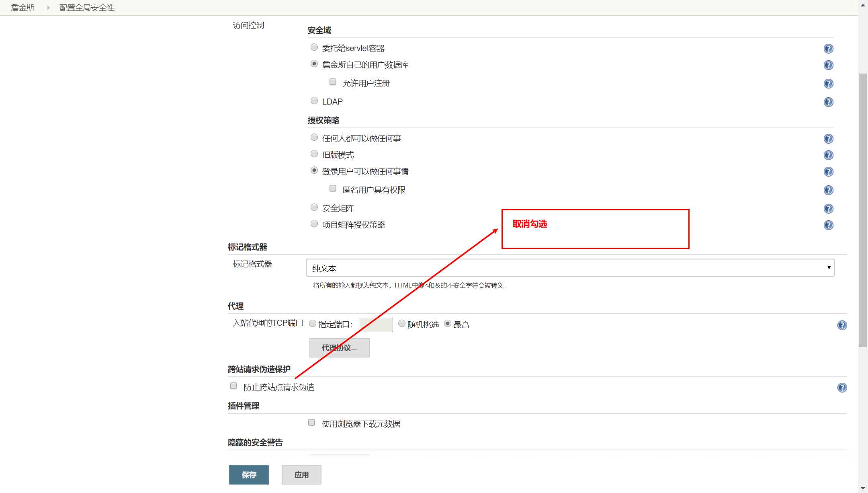Open help for 委托给servlet容器 option
Image resolution: width=868 pixels, height=493 pixels.
828,49
